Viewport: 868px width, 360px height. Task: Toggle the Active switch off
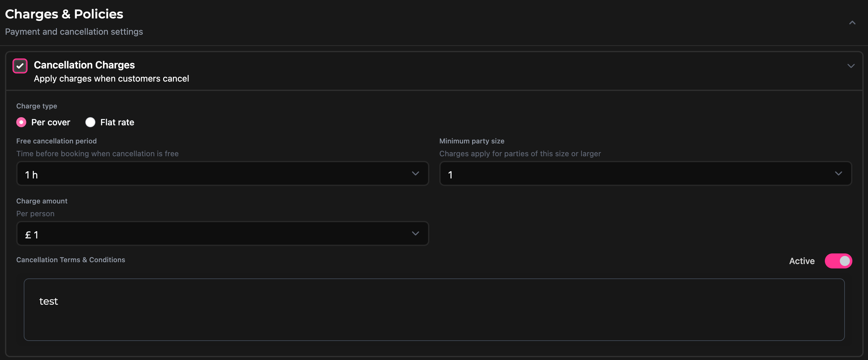pos(838,261)
